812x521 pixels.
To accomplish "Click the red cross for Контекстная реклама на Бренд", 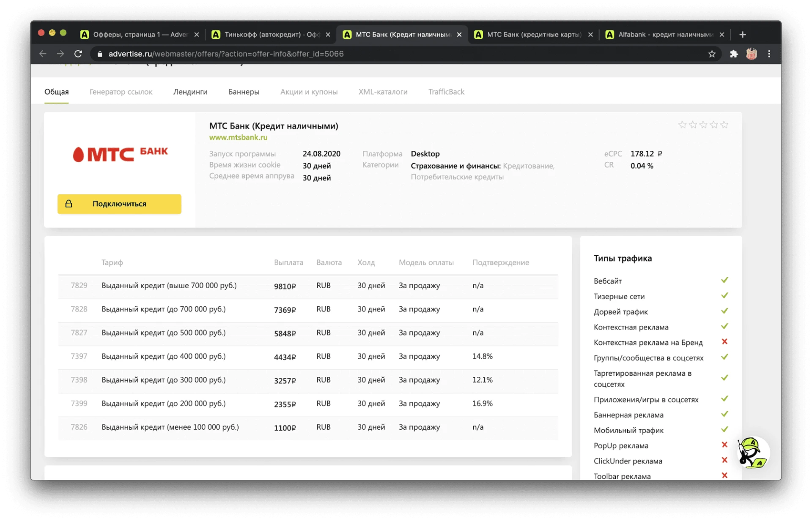I will [x=724, y=341].
